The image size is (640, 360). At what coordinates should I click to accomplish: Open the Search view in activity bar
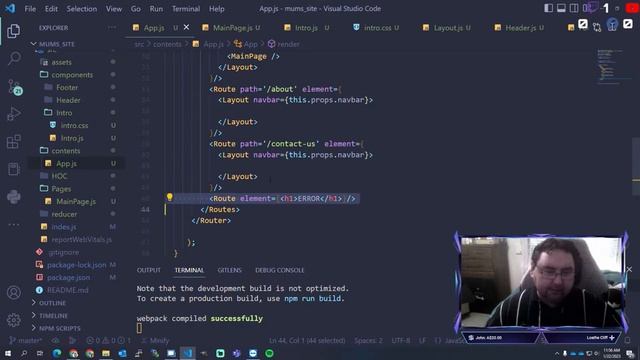pos(14,58)
